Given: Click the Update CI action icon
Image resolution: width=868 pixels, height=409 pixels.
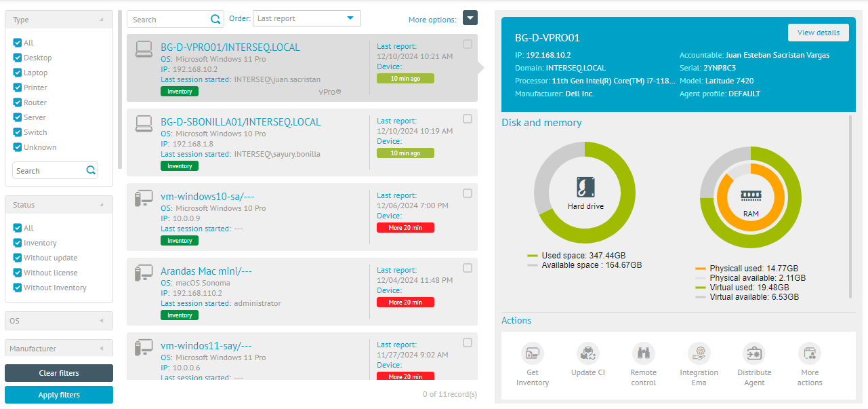Looking at the screenshot, I should pyautogui.click(x=588, y=353).
